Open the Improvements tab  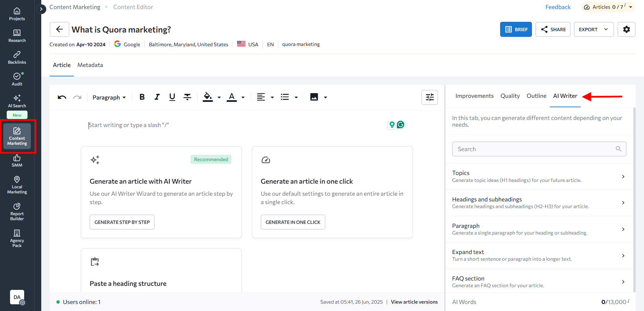[474, 96]
